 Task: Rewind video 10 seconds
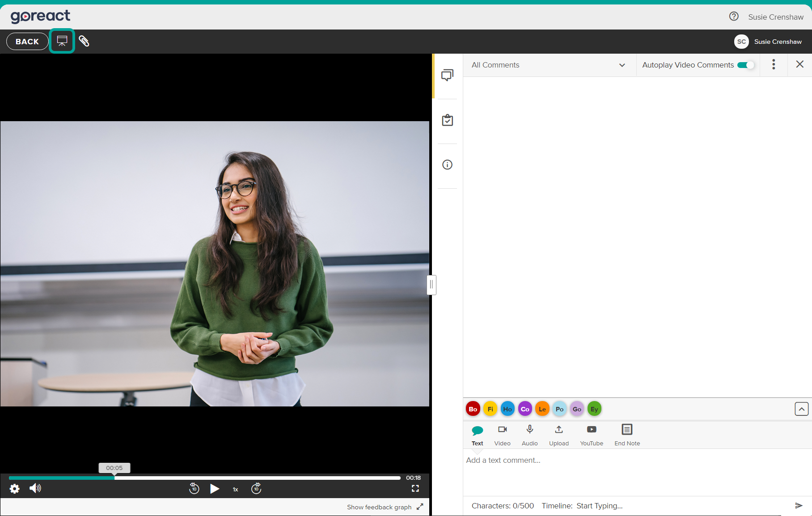point(194,488)
